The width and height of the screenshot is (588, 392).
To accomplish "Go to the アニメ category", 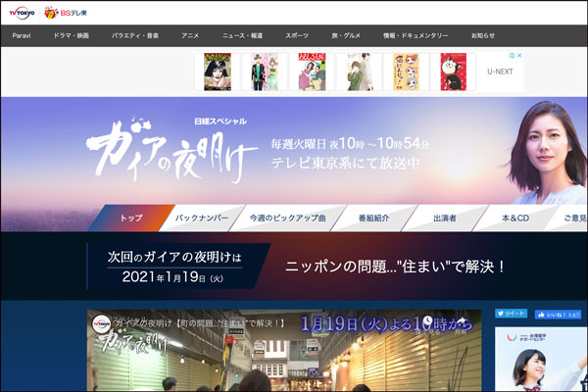I will pyautogui.click(x=190, y=34).
